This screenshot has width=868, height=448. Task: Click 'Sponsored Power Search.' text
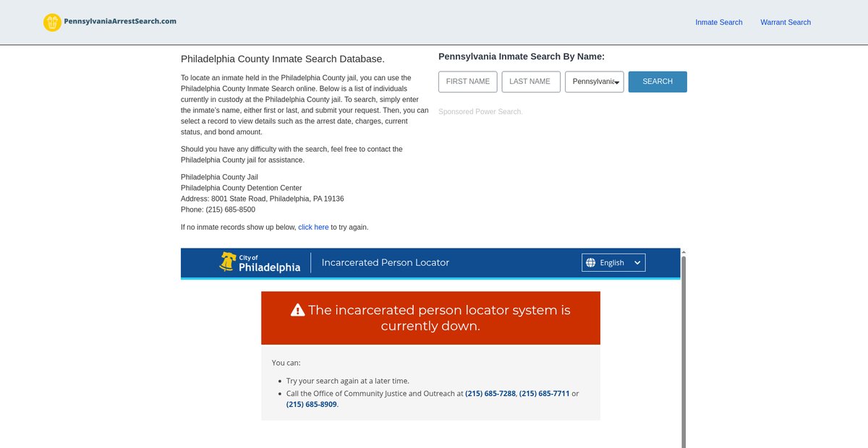480,111
